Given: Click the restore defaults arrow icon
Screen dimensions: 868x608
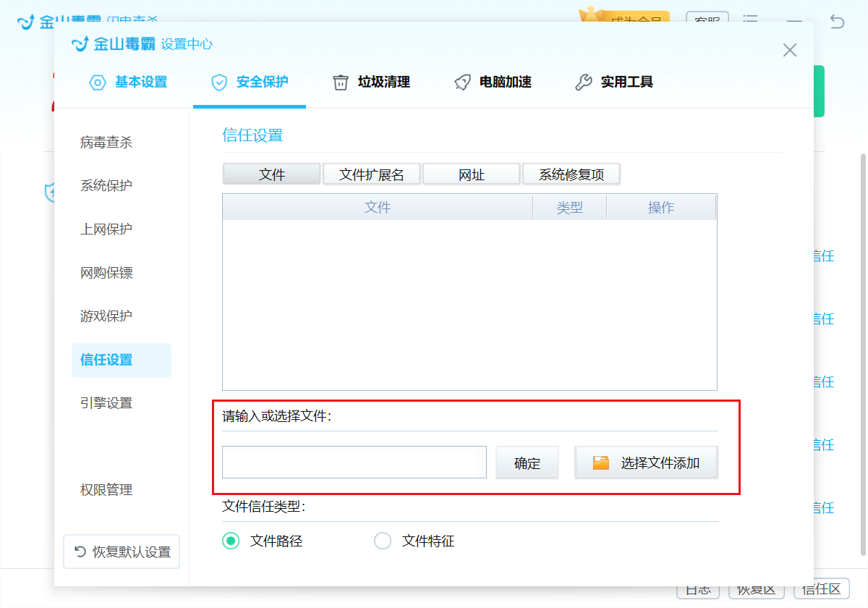Looking at the screenshot, I should [81, 552].
